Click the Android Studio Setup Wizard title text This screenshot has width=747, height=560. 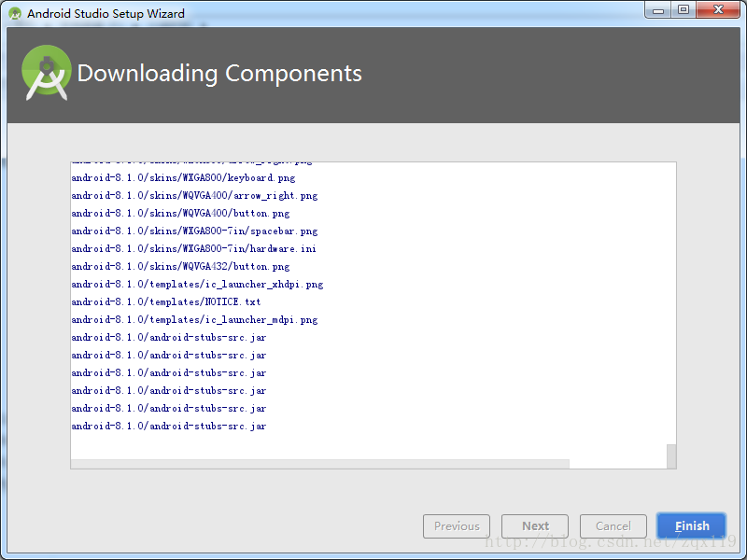(106, 13)
